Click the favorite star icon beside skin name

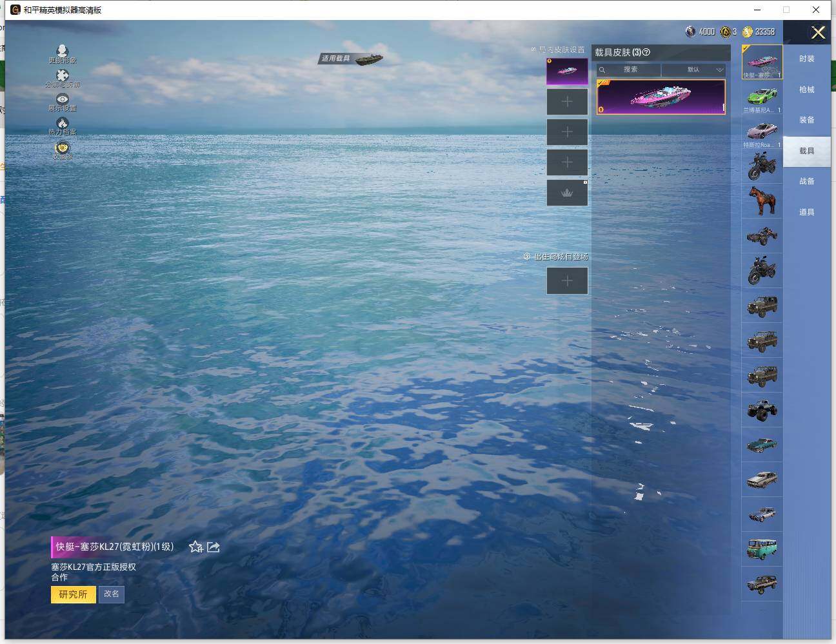196,547
